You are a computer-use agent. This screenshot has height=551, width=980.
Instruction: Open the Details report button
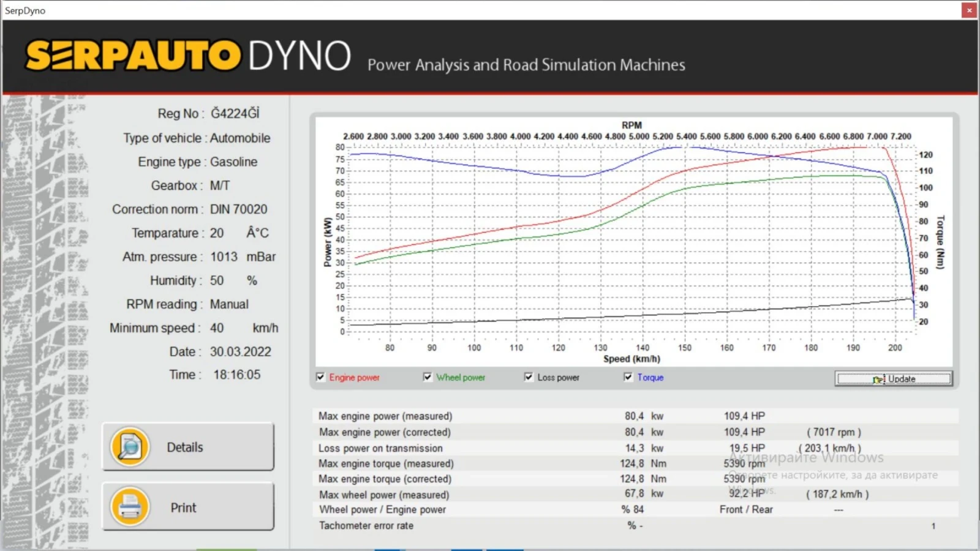point(188,446)
